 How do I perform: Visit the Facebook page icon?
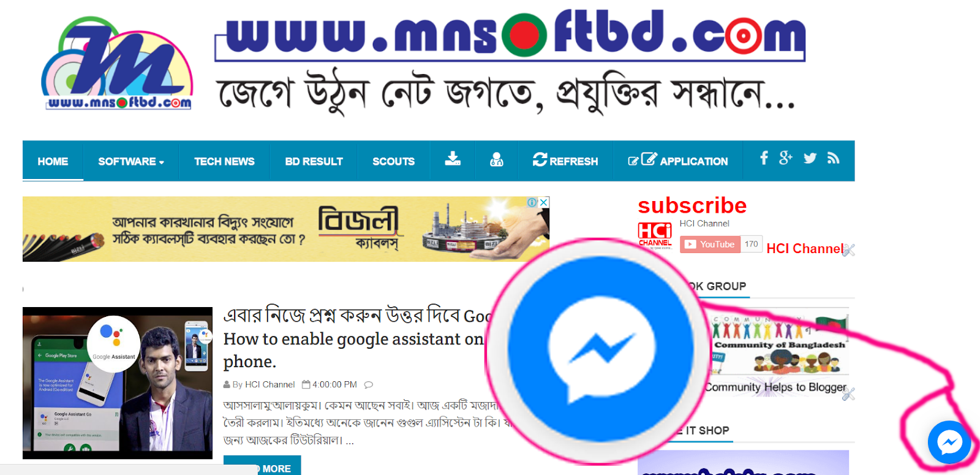coord(764,158)
